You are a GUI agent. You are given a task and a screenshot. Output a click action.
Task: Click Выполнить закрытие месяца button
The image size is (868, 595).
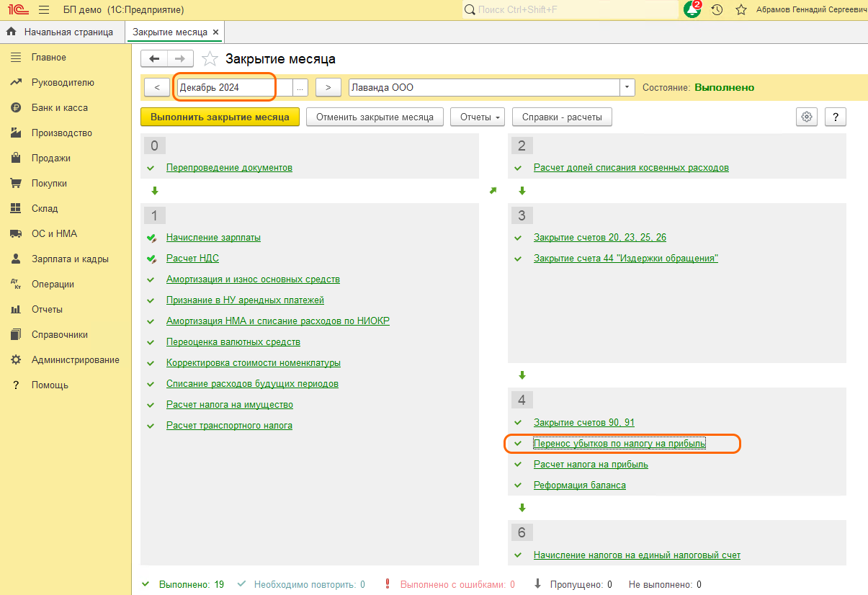click(220, 117)
